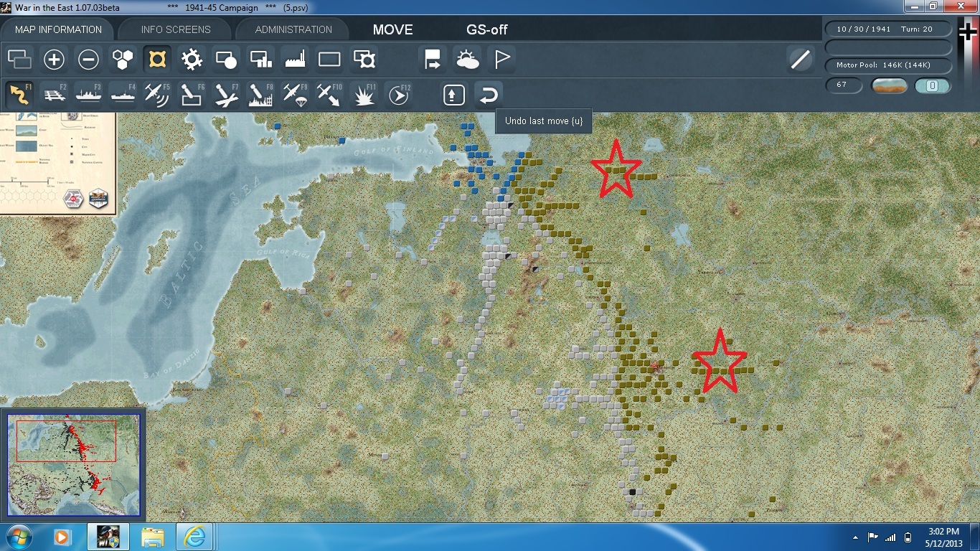Viewport: 980px width, 551px height.
Task: Switch to the Info Screens tab
Action: pyautogui.click(x=176, y=29)
